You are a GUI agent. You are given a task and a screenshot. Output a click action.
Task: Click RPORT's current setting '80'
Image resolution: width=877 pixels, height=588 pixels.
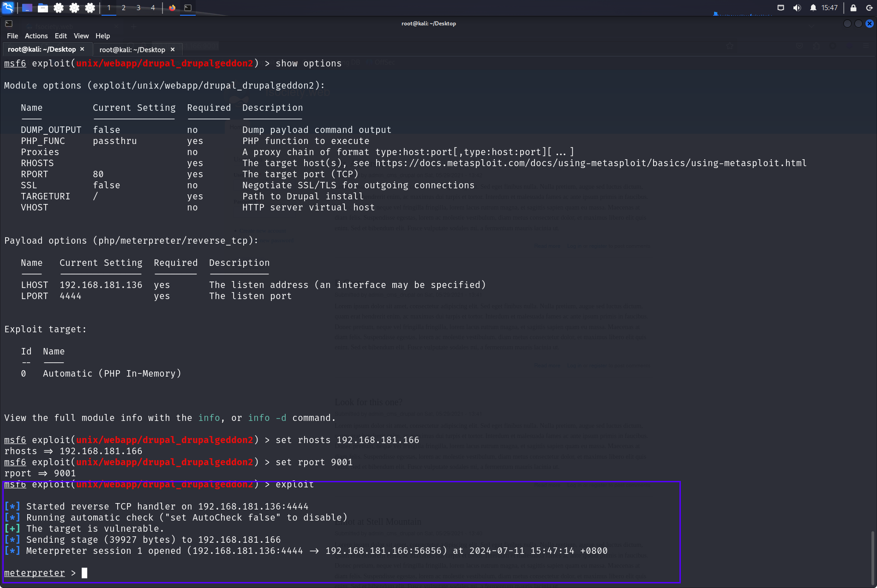click(98, 174)
